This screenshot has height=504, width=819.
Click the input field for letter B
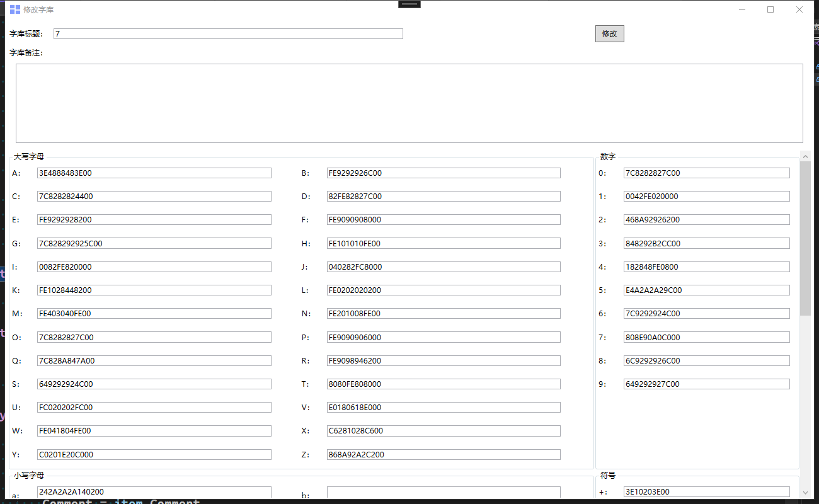[x=444, y=173]
